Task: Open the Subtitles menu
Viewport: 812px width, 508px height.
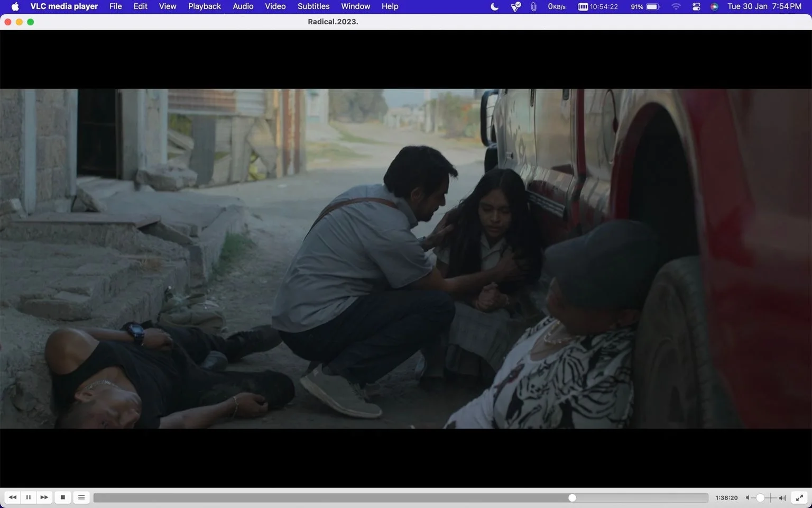Action: click(x=313, y=6)
